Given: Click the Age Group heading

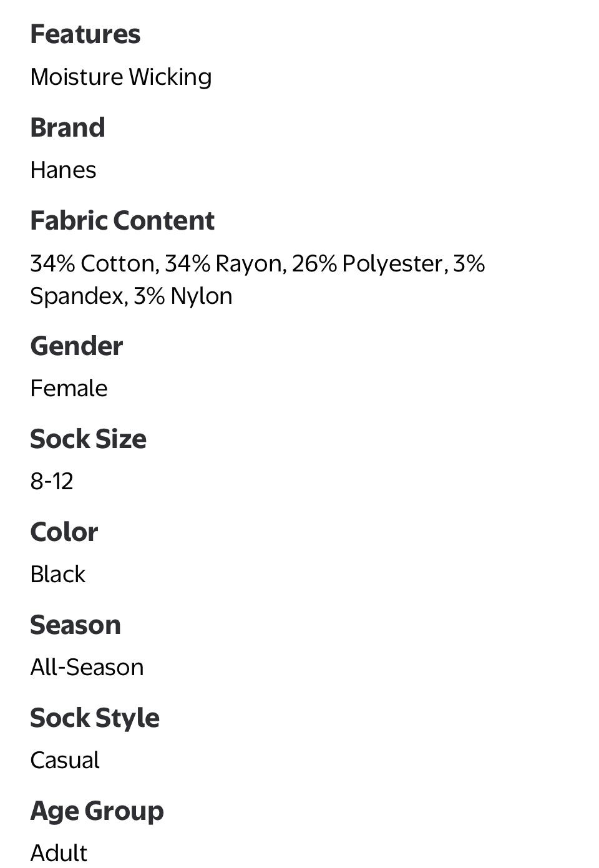Looking at the screenshot, I should [x=97, y=811].
